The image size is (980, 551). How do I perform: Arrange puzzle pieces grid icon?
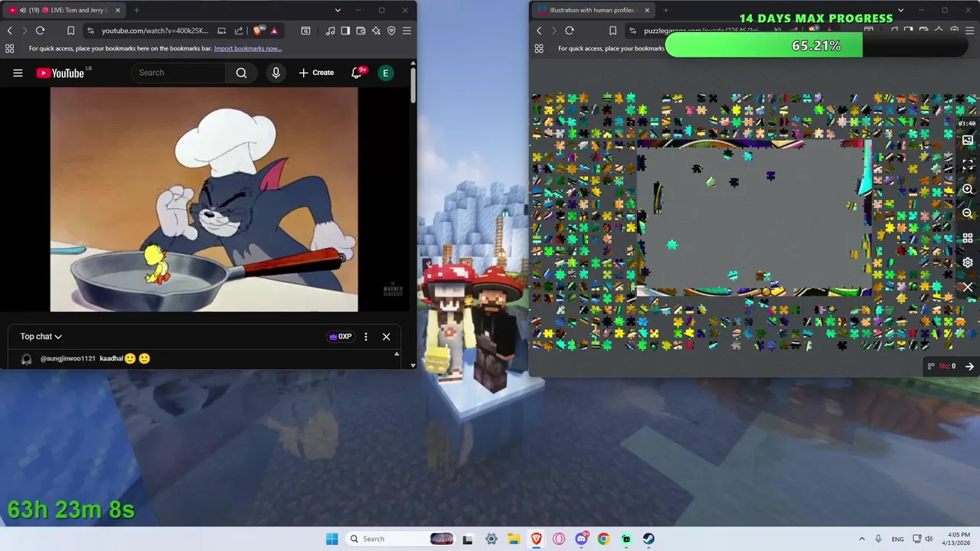[x=968, y=238]
